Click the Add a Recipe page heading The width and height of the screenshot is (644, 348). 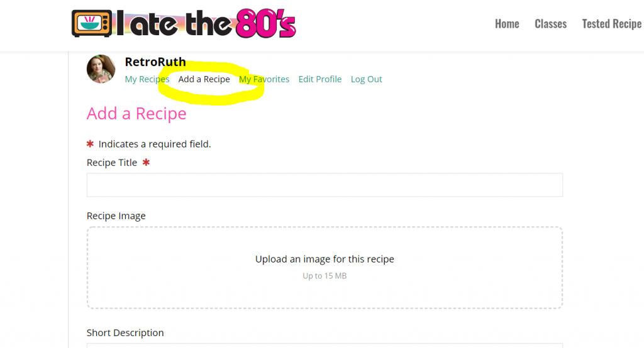click(136, 113)
